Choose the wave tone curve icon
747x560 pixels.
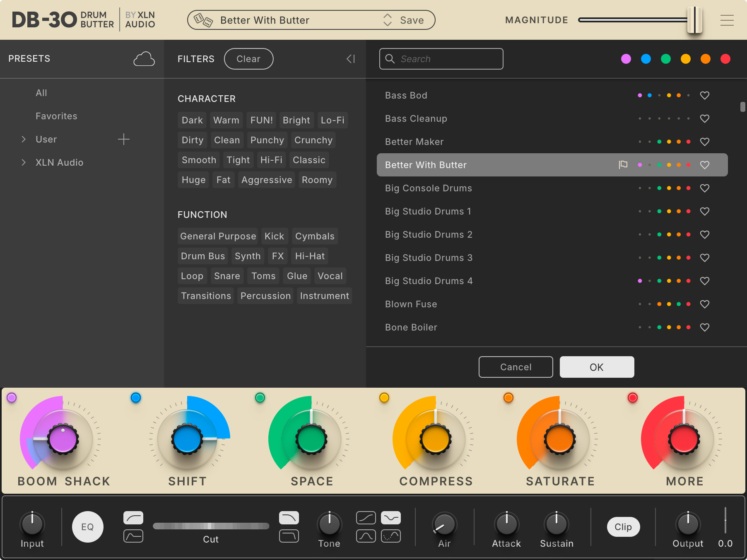click(391, 518)
